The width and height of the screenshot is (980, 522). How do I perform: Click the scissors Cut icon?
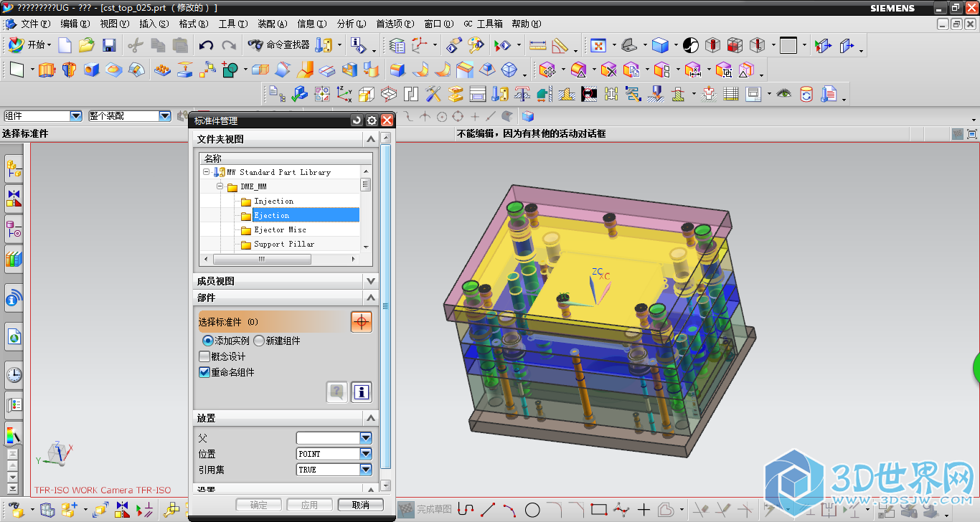135,45
